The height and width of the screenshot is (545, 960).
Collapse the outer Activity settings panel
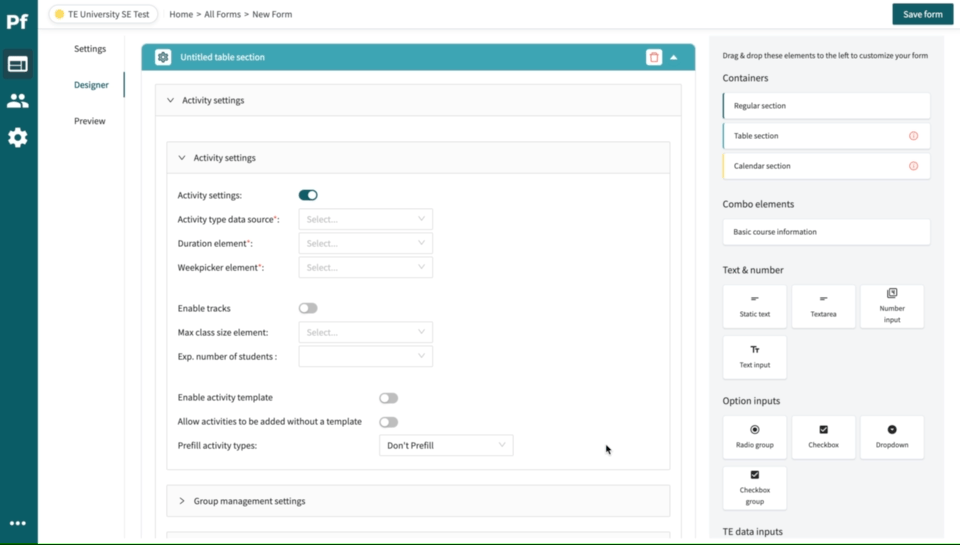pos(418,100)
